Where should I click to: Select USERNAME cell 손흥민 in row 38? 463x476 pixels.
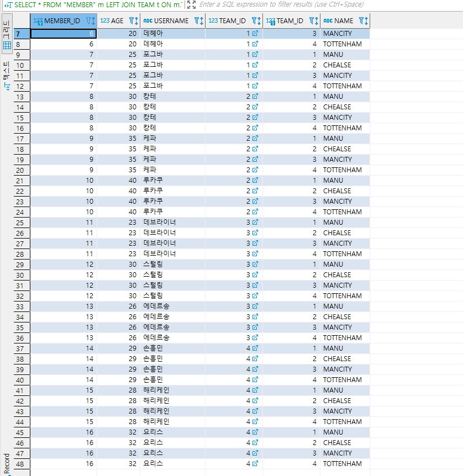(x=172, y=358)
